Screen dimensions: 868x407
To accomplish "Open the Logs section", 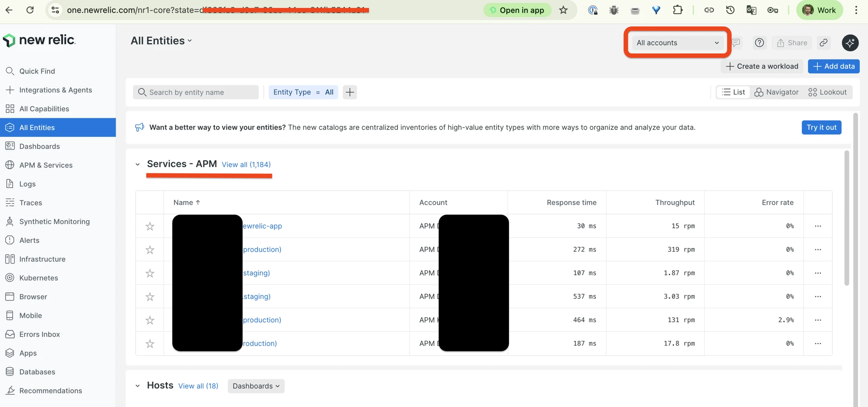I will pos(27,184).
